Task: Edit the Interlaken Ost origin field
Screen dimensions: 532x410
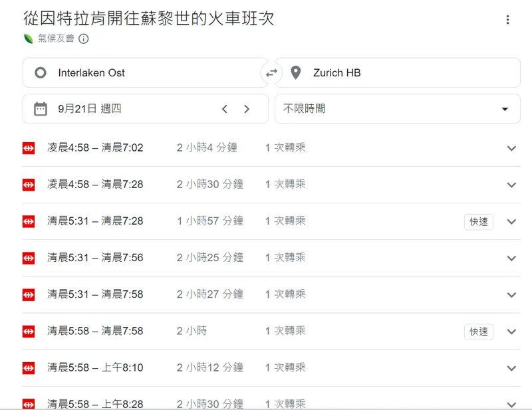Action: 146,72
